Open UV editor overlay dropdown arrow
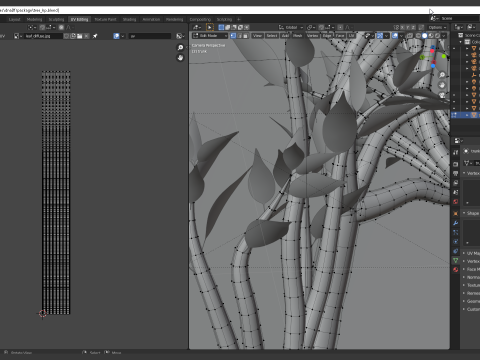Screen dimensions: 480x360 point(123,36)
